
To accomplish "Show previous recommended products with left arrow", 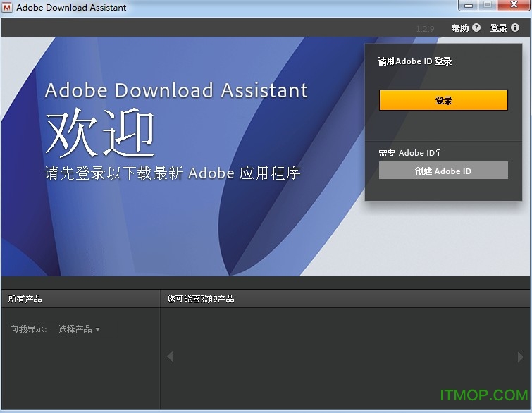I will pos(170,357).
